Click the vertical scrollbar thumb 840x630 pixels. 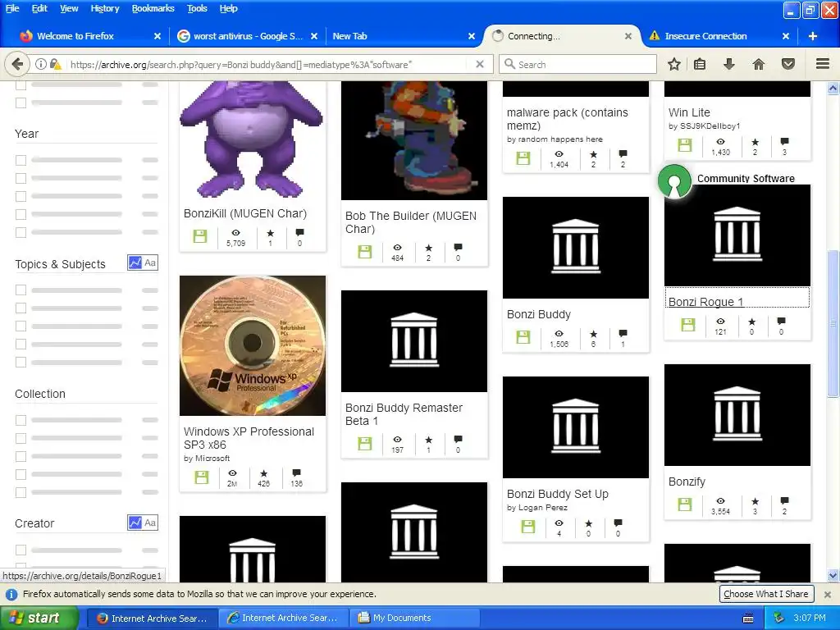[x=833, y=323]
